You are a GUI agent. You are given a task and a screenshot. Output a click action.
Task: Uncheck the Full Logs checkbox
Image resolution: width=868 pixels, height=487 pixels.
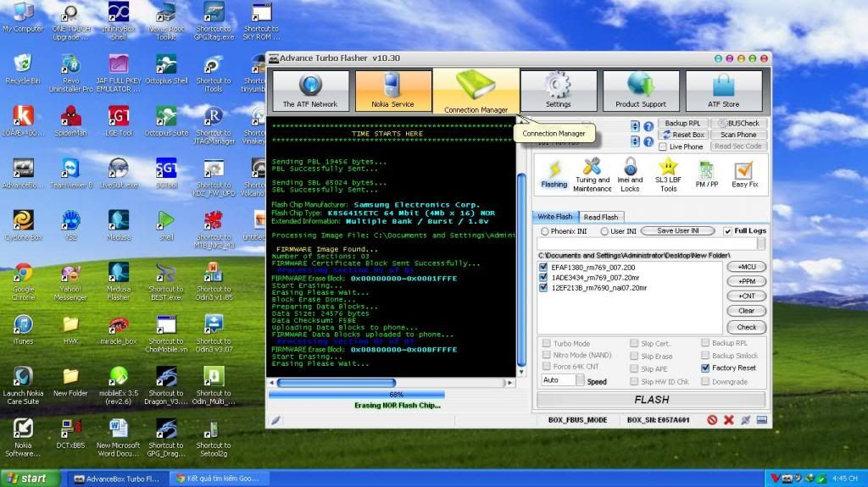[x=727, y=230]
